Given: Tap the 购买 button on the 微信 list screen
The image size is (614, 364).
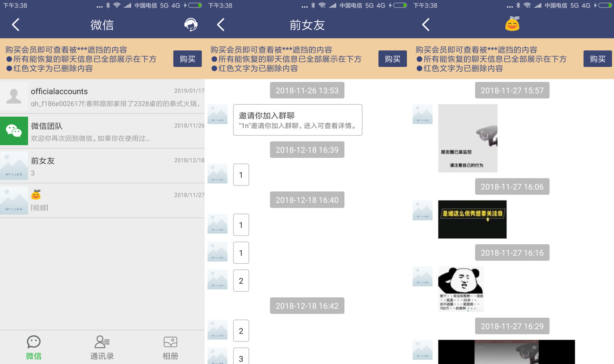Looking at the screenshot, I should pyautogui.click(x=187, y=59).
